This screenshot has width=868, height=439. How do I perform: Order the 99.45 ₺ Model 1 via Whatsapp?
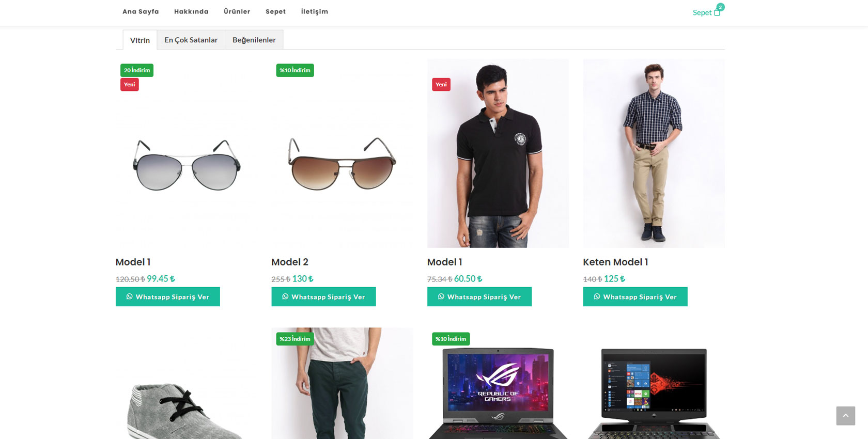click(168, 296)
